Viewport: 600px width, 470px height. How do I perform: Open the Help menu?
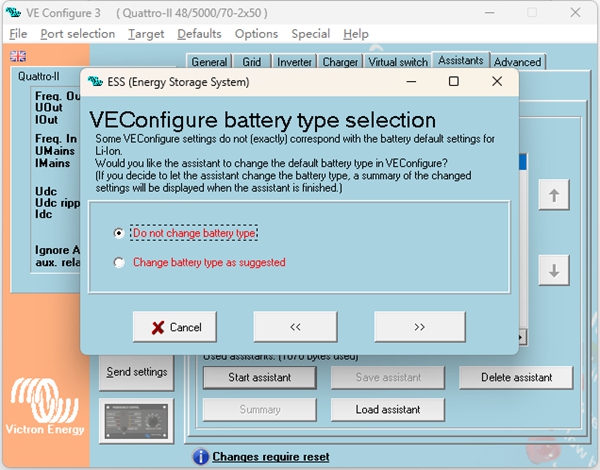(356, 34)
